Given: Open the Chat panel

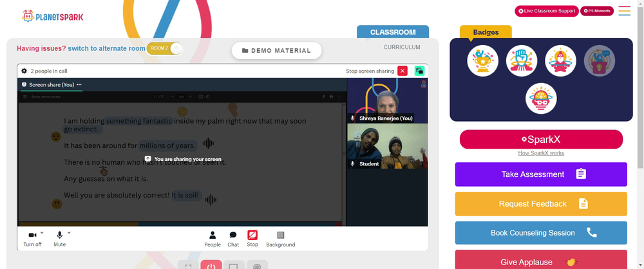Looking at the screenshot, I should [233, 239].
